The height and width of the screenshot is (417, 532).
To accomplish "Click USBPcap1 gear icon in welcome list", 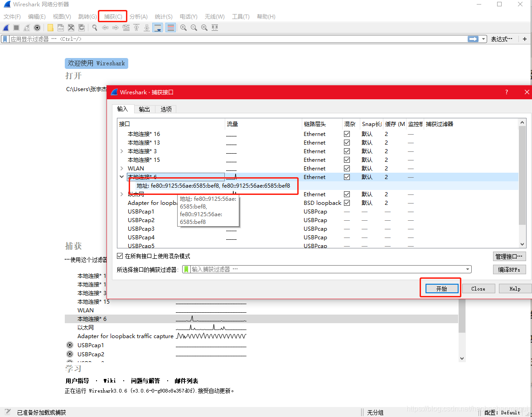I will pos(69,345).
